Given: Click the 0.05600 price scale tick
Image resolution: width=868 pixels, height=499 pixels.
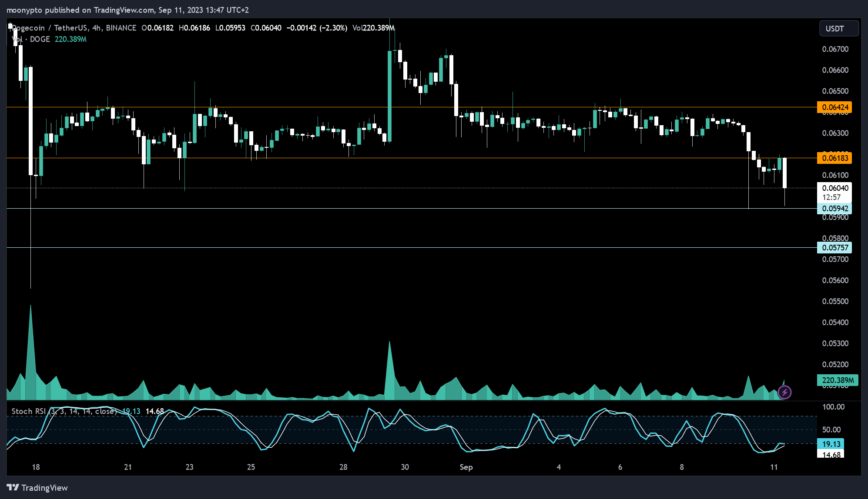Looking at the screenshot, I should click(x=835, y=280).
